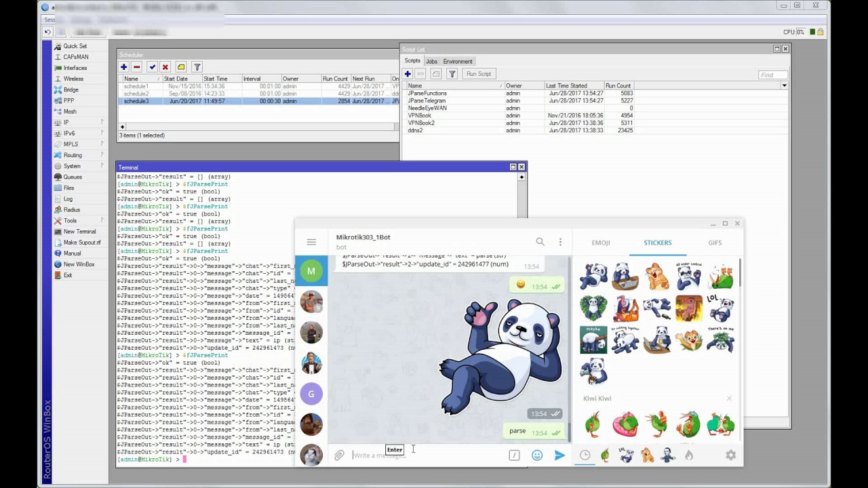Select the schedule3 row

click(258, 101)
